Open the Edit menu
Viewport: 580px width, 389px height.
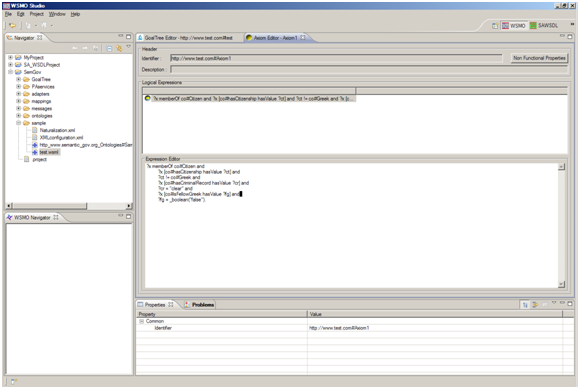[x=20, y=14]
